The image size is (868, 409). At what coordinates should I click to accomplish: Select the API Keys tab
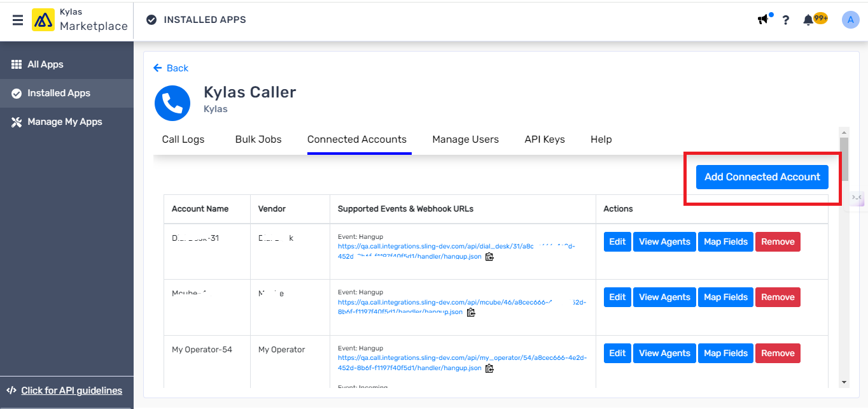[x=545, y=140]
